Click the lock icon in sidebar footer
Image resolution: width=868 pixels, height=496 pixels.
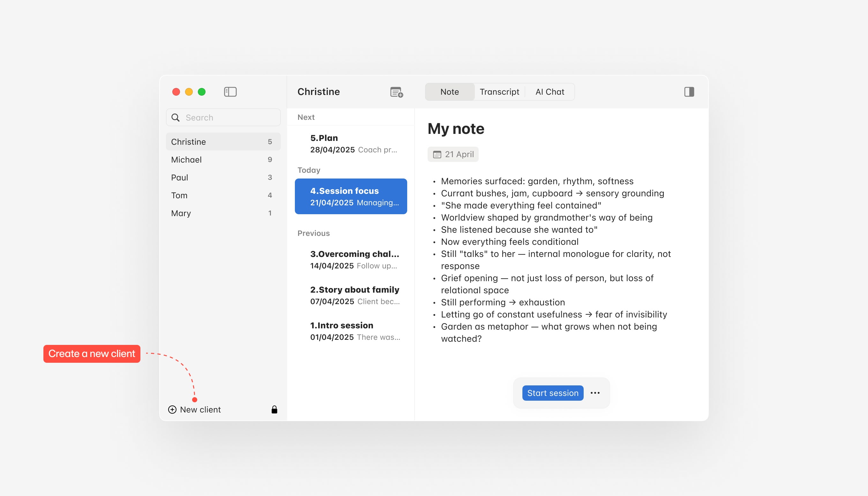tap(274, 410)
